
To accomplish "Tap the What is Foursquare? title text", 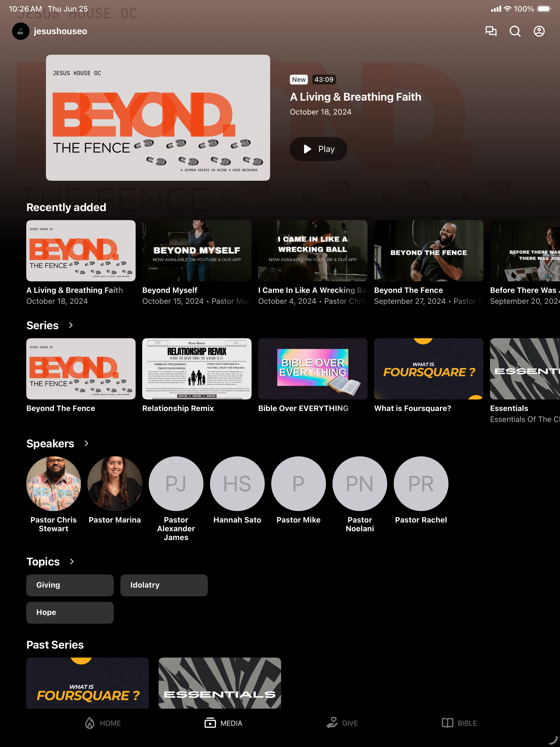I will pos(412,408).
